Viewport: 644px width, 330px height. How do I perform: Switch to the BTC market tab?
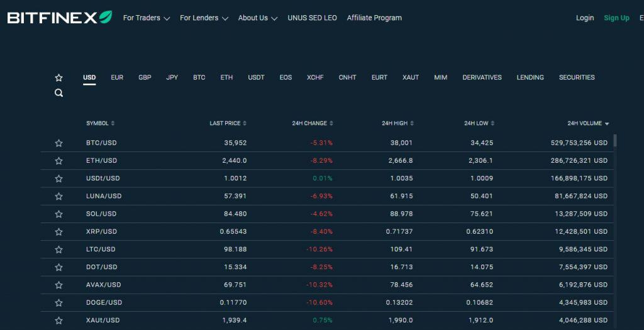(199, 77)
